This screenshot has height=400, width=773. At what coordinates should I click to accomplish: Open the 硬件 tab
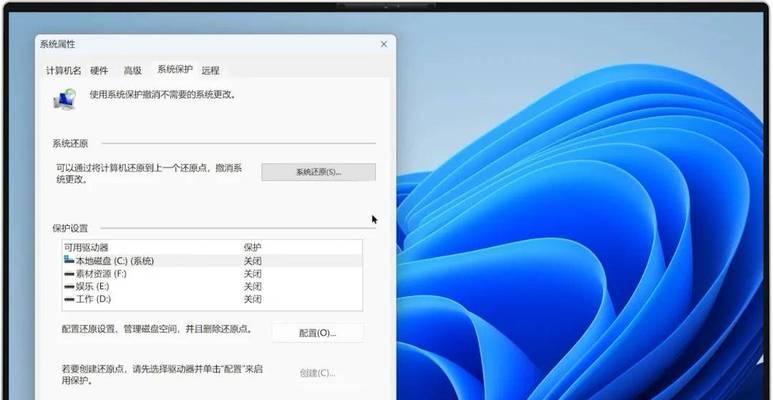coord(99,71)
